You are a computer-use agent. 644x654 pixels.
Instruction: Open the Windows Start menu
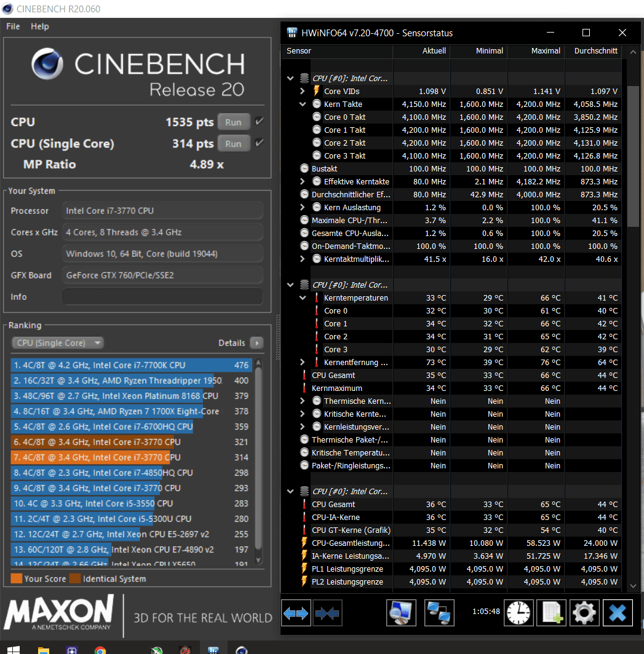click(x=14, y=650)
